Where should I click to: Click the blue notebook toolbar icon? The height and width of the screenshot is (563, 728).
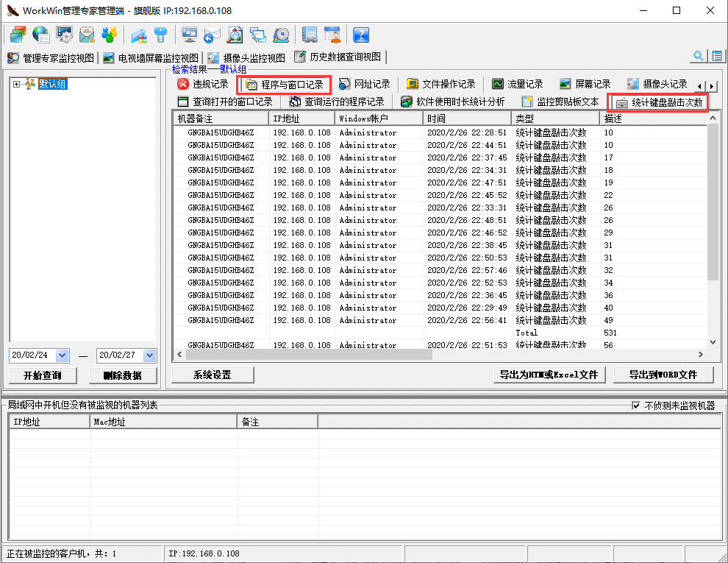310,35
